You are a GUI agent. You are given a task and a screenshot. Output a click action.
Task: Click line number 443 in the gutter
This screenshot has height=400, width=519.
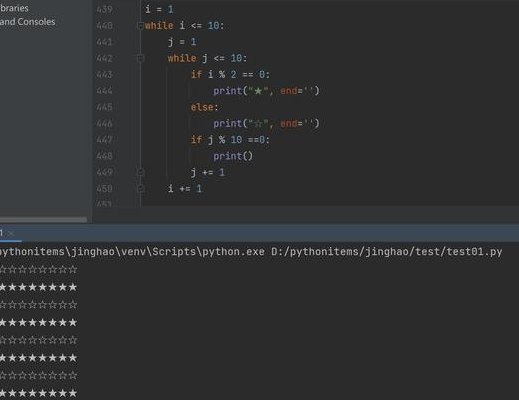click(104, 74)
